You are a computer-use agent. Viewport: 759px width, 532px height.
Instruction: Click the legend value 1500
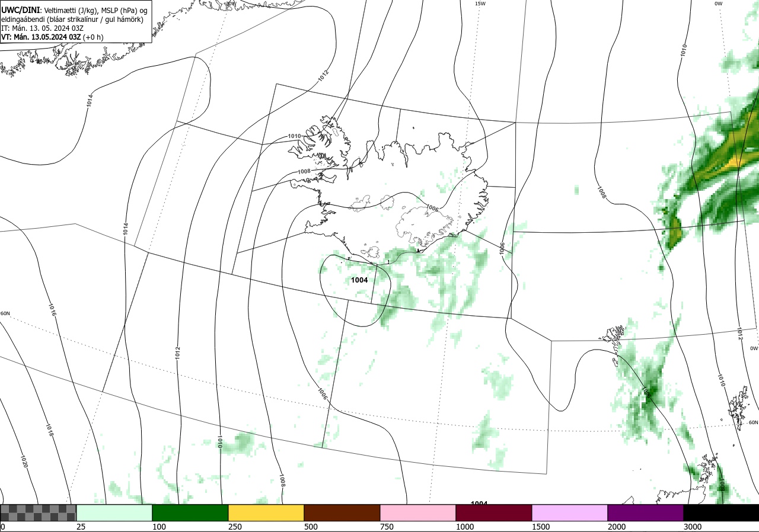coord(541,527)
